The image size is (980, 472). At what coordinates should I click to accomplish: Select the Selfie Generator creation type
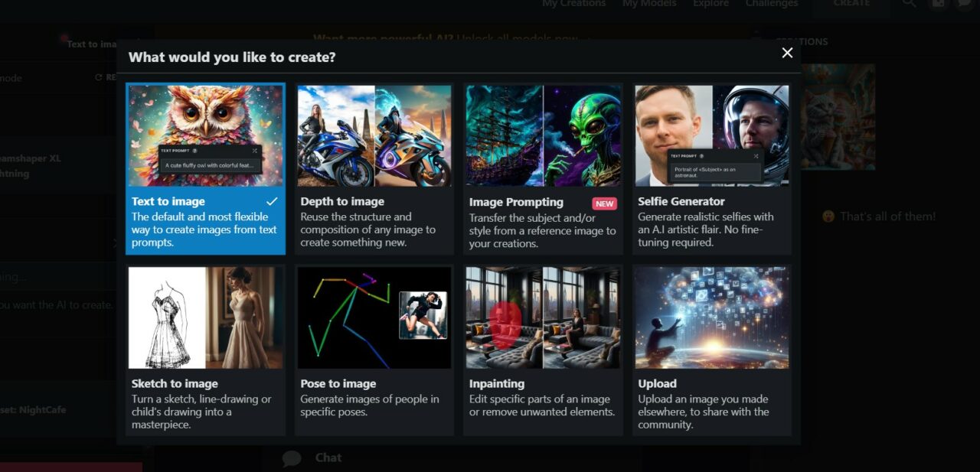pyautogui.click(x=712, y=168)
